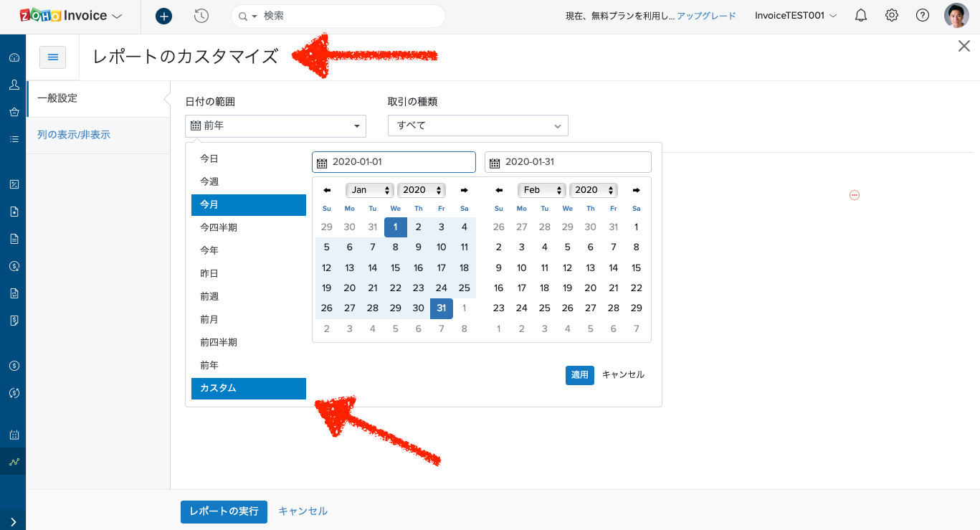Click キャンセル link next to レポートの実行
The width and height of the screenshot is (980, 530).
303,511
